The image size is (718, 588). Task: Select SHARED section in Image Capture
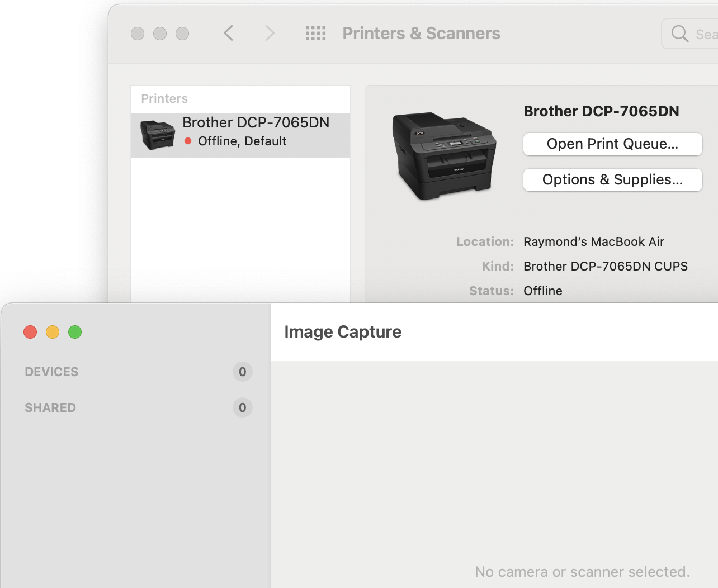(x=50, y=407)
